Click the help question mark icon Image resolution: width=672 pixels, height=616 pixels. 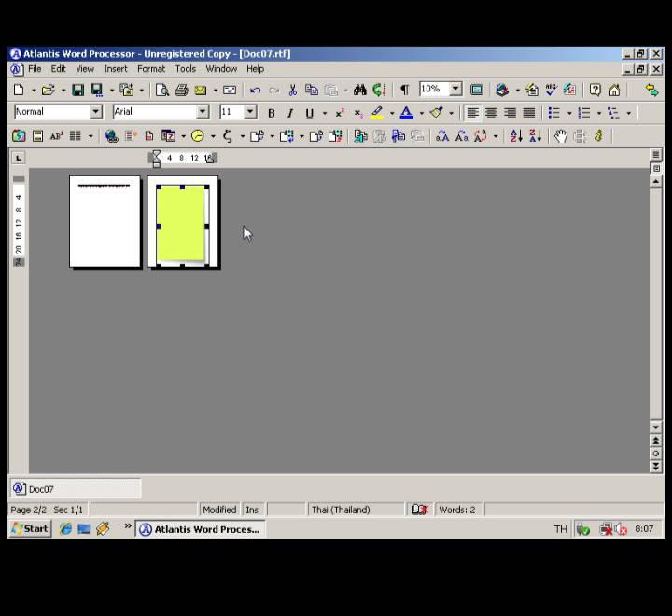595,90
